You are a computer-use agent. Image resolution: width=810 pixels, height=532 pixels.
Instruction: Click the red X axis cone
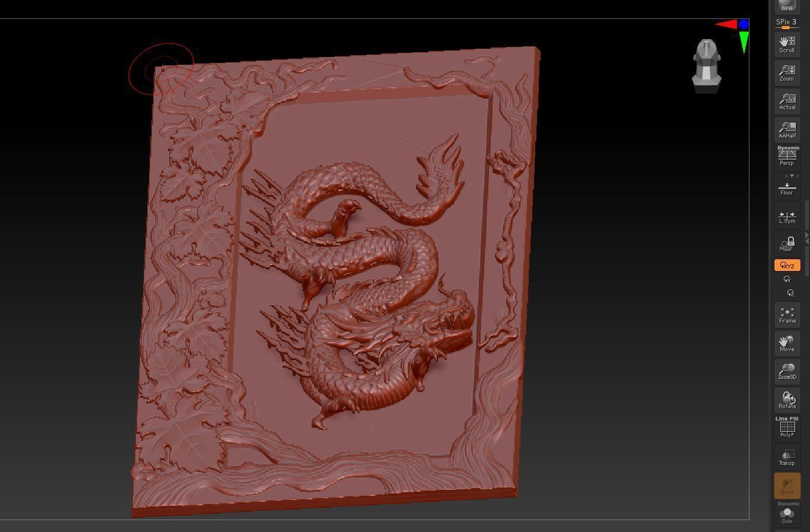[726, 24]
